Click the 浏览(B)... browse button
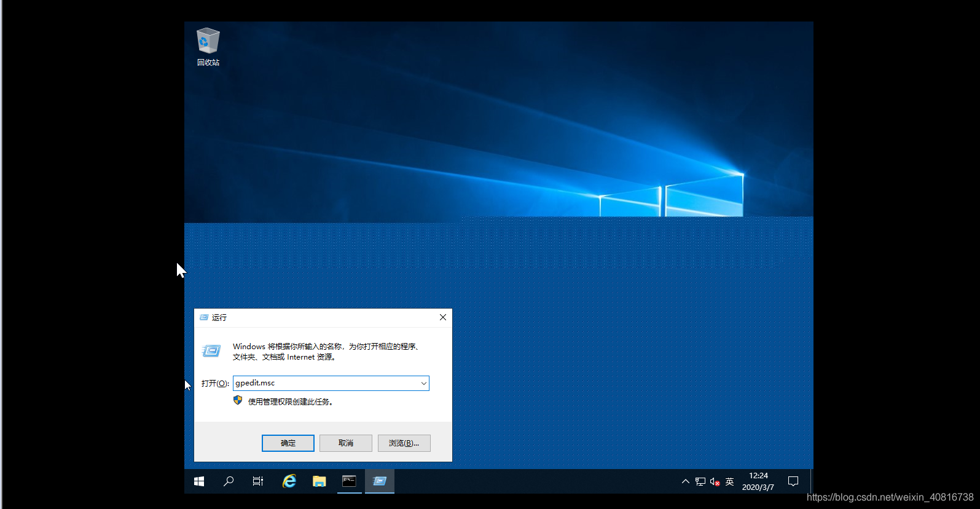Image resolution: width=980 pixels, height=509 pixels. pos(404,443)
